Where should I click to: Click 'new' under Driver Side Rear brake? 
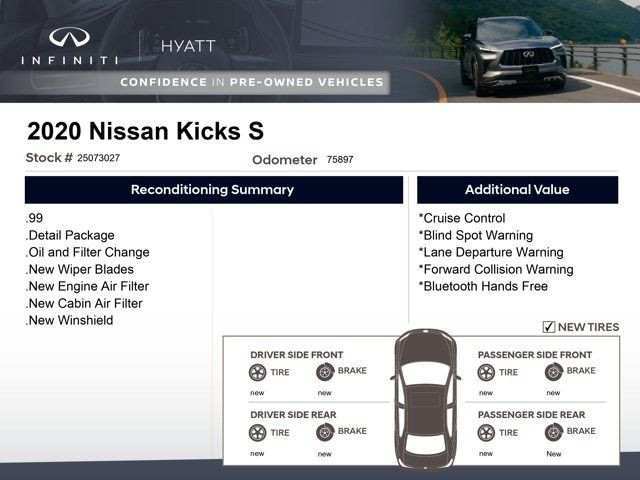pos(324,454)
